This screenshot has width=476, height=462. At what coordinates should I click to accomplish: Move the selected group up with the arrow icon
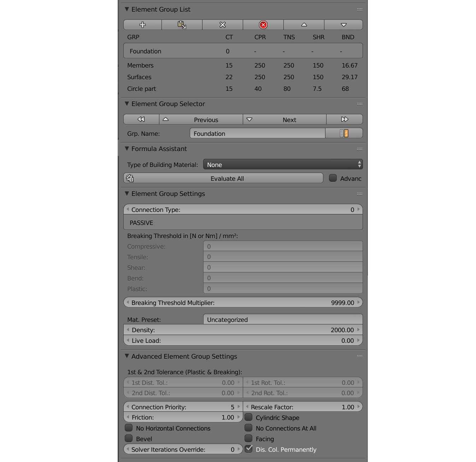[304, 25]
